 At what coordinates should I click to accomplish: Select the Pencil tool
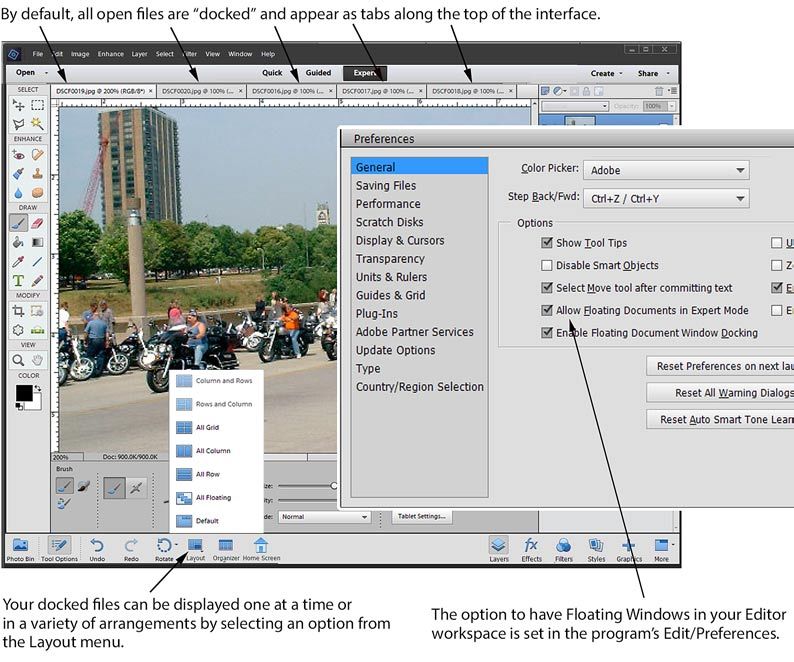(37, 281)
